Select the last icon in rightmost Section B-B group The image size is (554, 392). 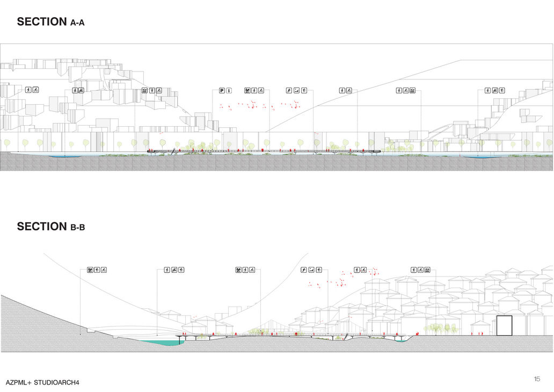(x=427, y=270)
